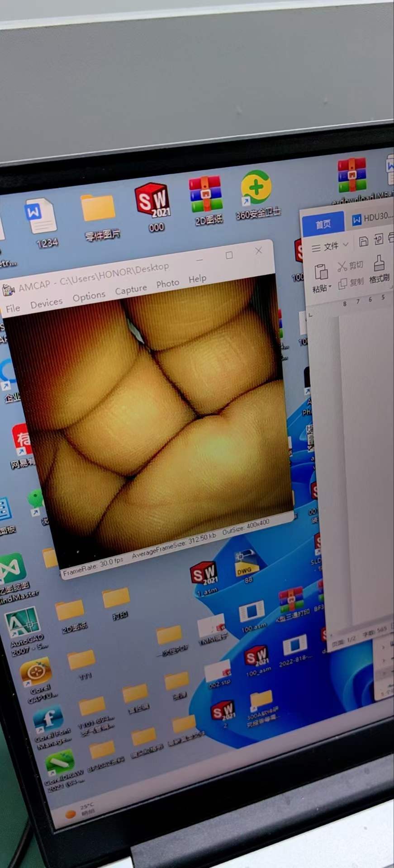Select the 111 folder on desktop
394x868 pixels.
coord(83,665)
